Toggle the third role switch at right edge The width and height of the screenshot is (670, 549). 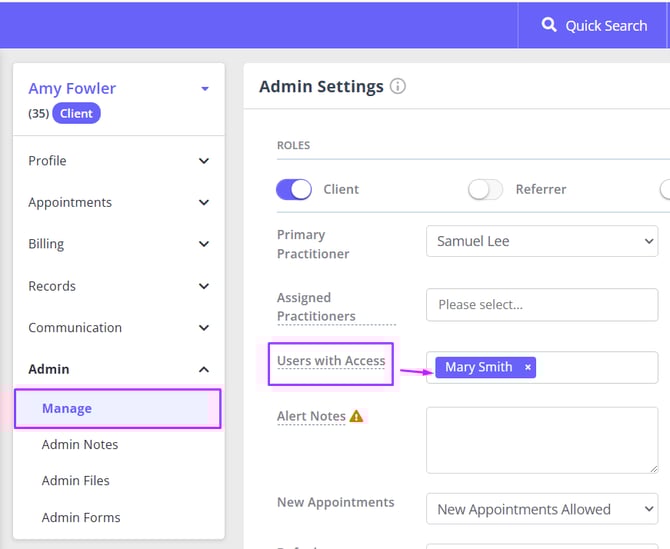click(x=664, y=189)
